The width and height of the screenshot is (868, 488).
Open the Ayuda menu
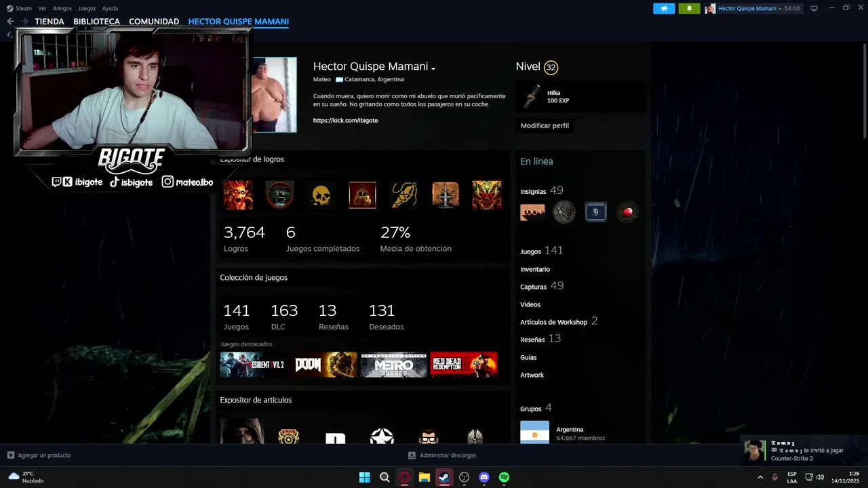[110, 8]
